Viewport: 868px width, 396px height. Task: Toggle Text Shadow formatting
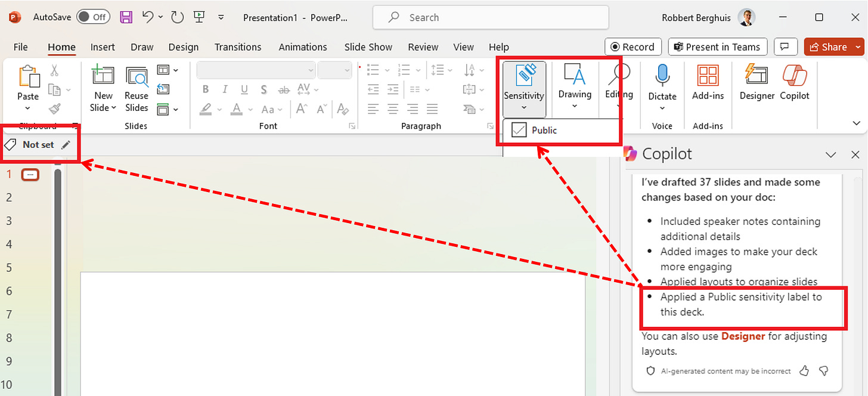coord(263,89)
